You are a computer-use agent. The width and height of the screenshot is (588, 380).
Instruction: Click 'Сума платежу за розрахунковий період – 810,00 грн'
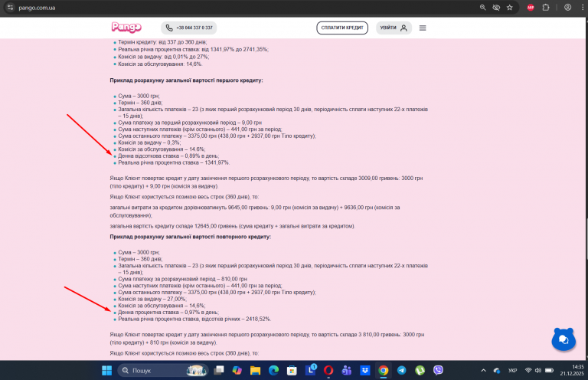coord(182,279)
